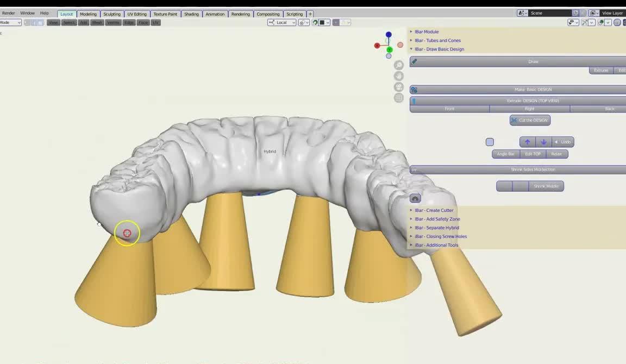Click the down arrow button beside Undo
This screenshot has width=626, height=364.
click(543, 142)
